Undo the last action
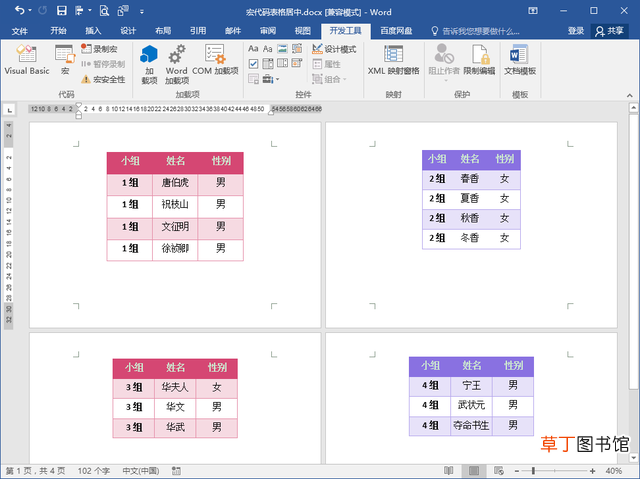Screen dimensions: 640x479 coord(19,11)
